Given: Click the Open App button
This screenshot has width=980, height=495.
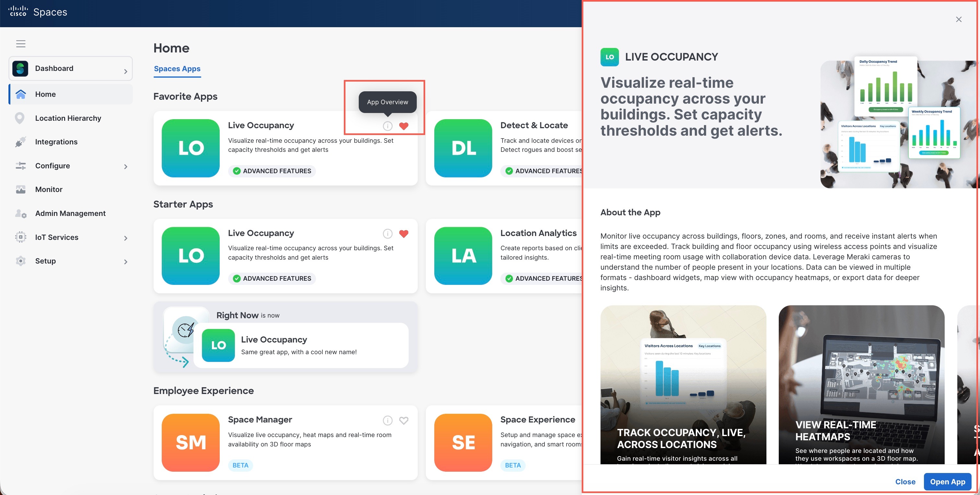Looking at the screenshot, I should [947, 481].
